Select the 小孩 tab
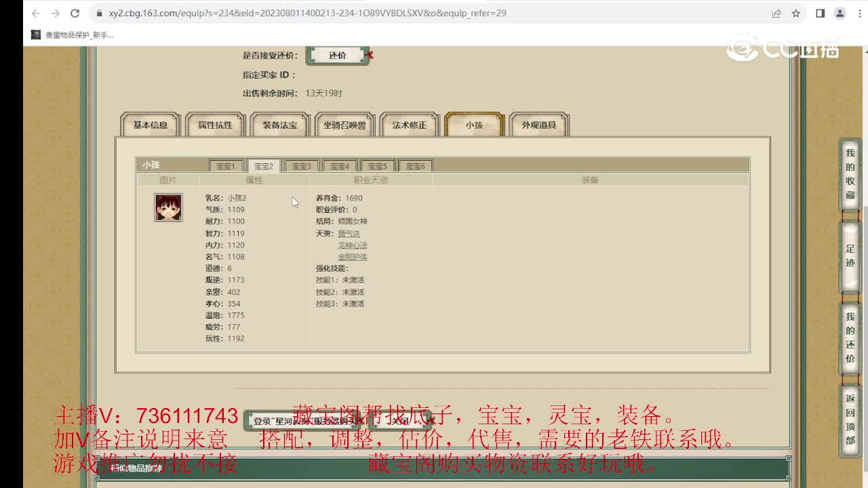This screenshot has width=868, height=488. [474, 125]
